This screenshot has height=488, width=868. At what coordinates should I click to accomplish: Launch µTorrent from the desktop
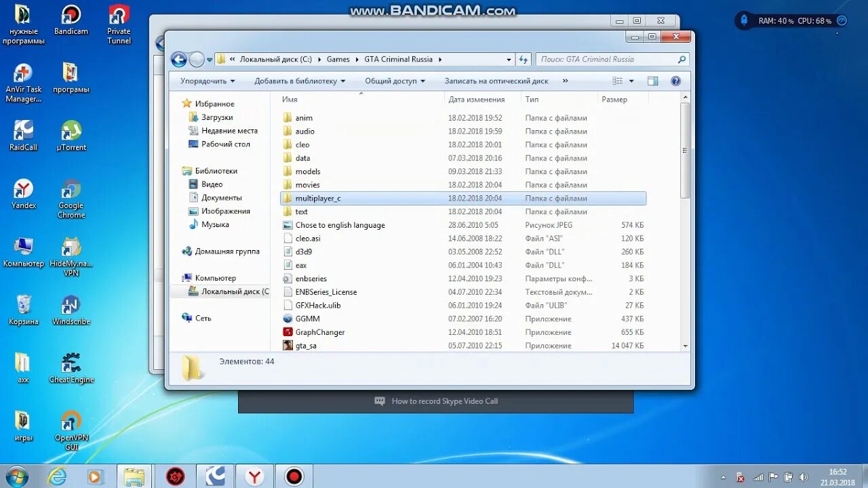click(71, 136)
